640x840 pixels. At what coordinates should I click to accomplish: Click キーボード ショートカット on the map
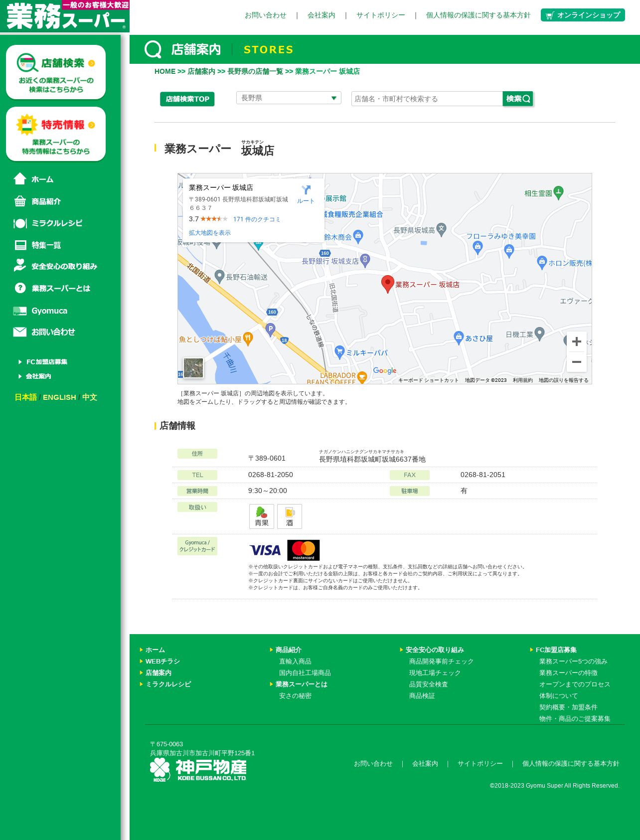(428, 380)
